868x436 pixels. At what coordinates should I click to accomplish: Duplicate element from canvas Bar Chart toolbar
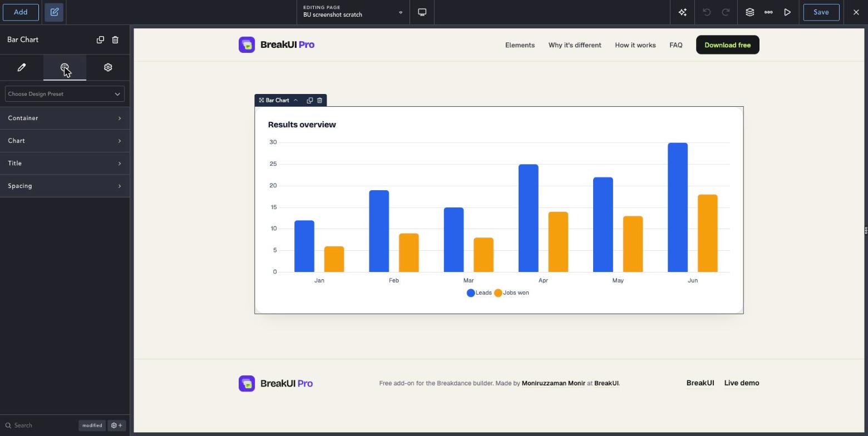pyautogui.click(x=310, y=100)
